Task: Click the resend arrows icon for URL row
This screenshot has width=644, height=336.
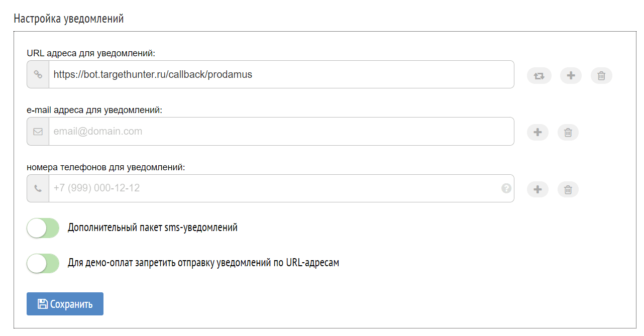Action: click(x=539, y=76)
